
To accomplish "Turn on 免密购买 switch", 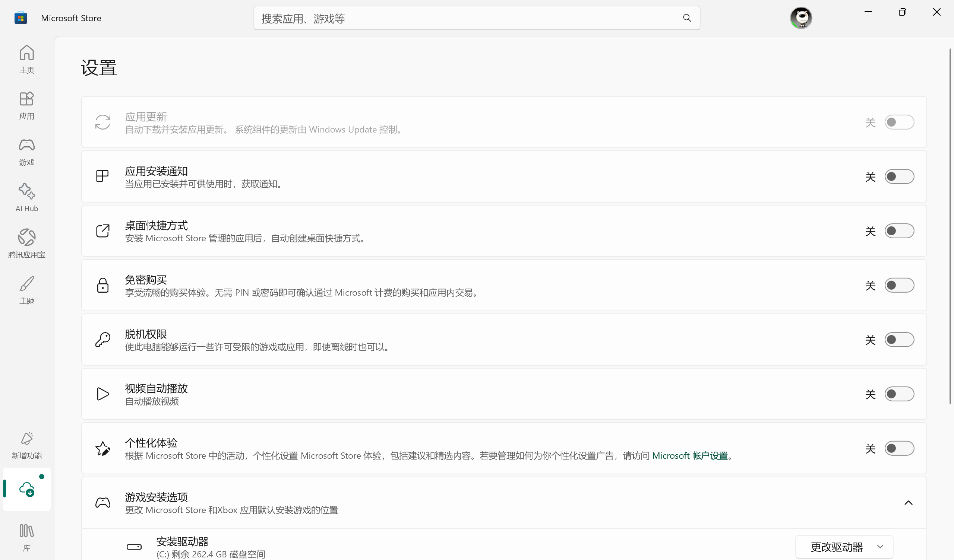I will 899,285.
